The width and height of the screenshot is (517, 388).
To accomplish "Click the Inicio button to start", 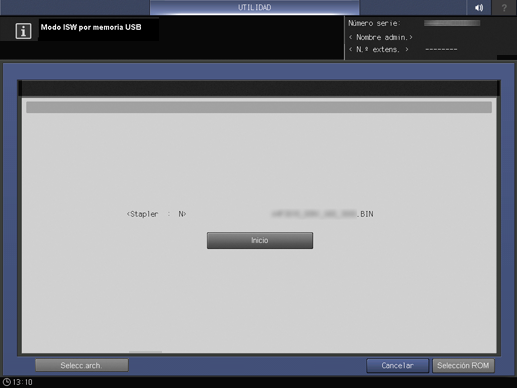I will 260,240.
